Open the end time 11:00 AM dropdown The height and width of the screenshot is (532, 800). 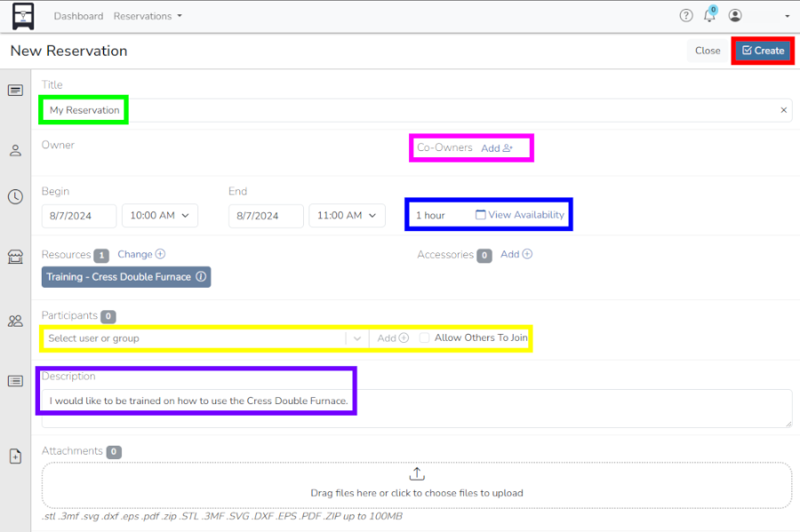click(x=347, y=216)
